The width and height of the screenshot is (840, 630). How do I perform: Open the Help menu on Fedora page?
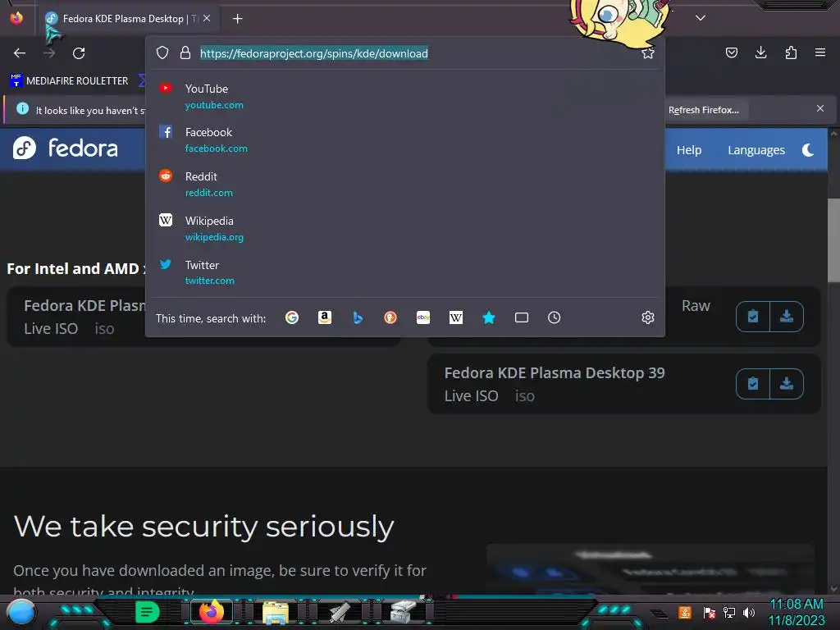(689, 150)
